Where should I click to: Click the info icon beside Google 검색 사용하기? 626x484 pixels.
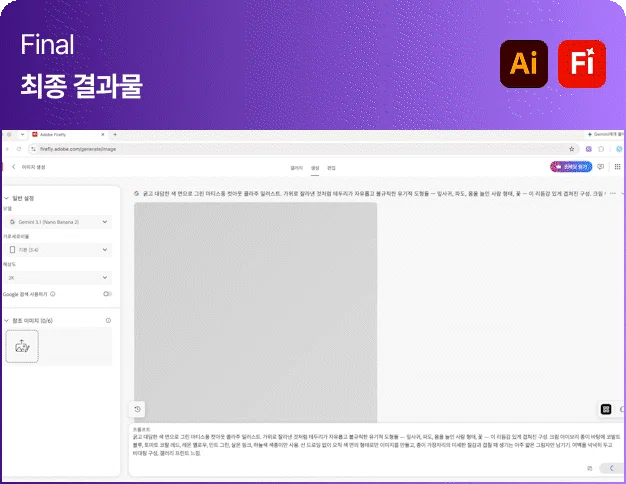click(53, 294)
